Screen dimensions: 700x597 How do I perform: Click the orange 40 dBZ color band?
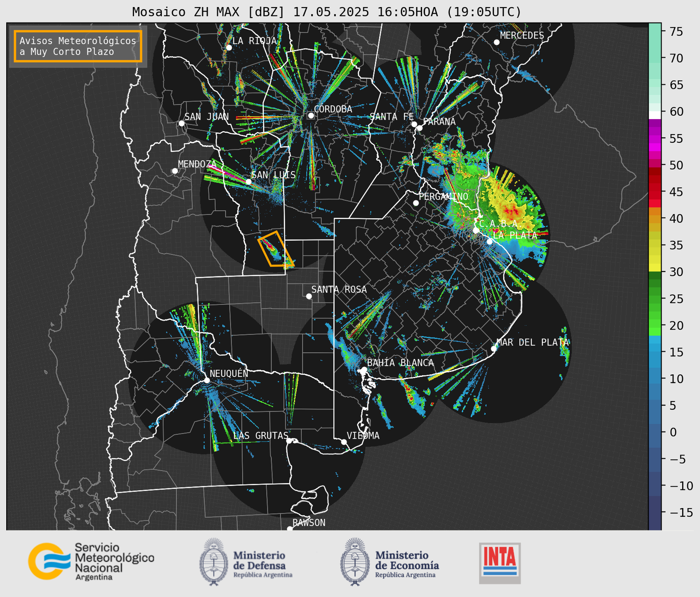(655, 218)
